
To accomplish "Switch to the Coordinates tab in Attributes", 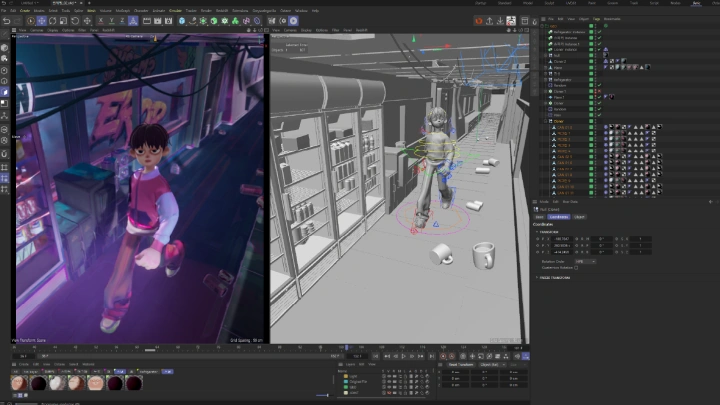I will [x=558, y=216].
